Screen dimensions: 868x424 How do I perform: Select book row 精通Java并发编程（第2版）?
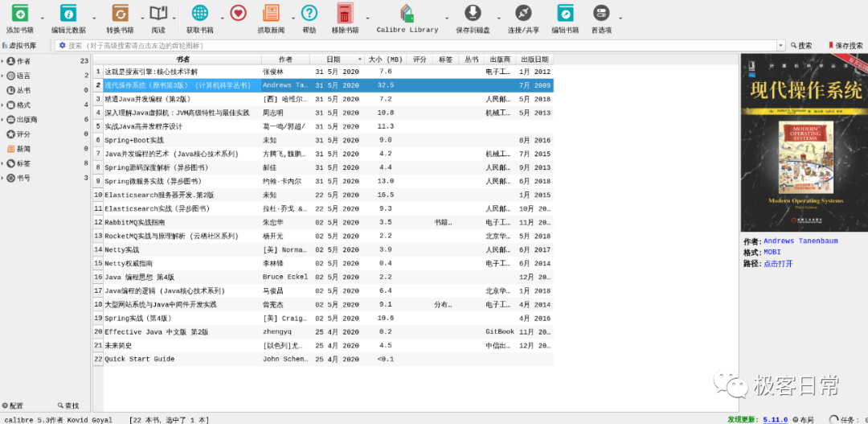point(323,99)
